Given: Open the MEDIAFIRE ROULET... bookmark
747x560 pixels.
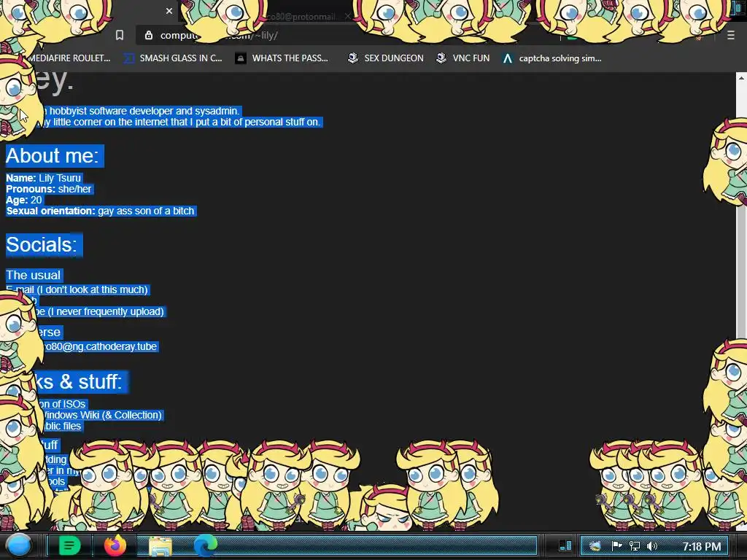Looking at the screenshot, I should [69, 58].
